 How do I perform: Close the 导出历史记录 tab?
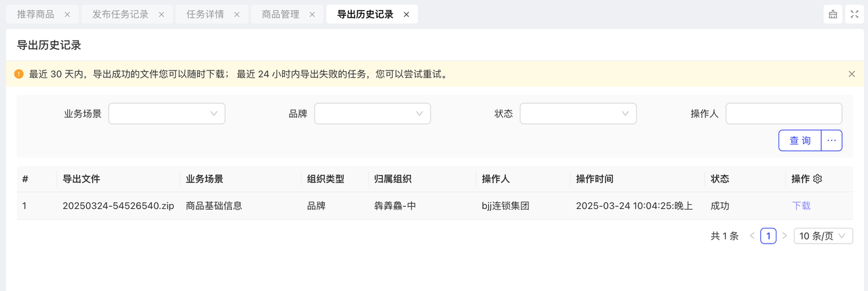tap(406, 14)
